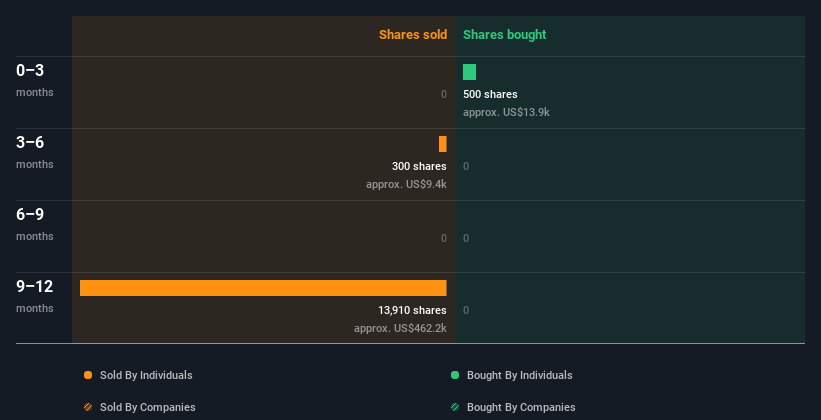Click the green Bought By Individuals legend dot

455,375
